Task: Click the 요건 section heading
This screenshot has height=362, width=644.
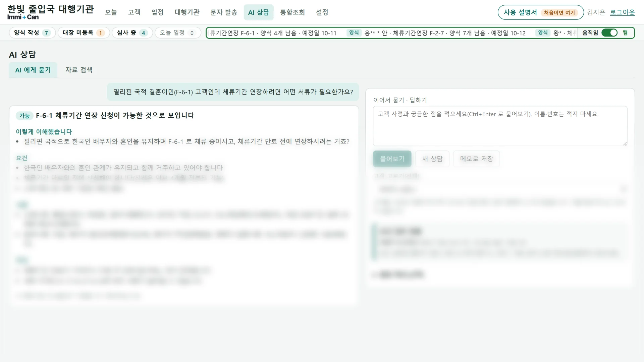Action: click(x=22, y=158)
